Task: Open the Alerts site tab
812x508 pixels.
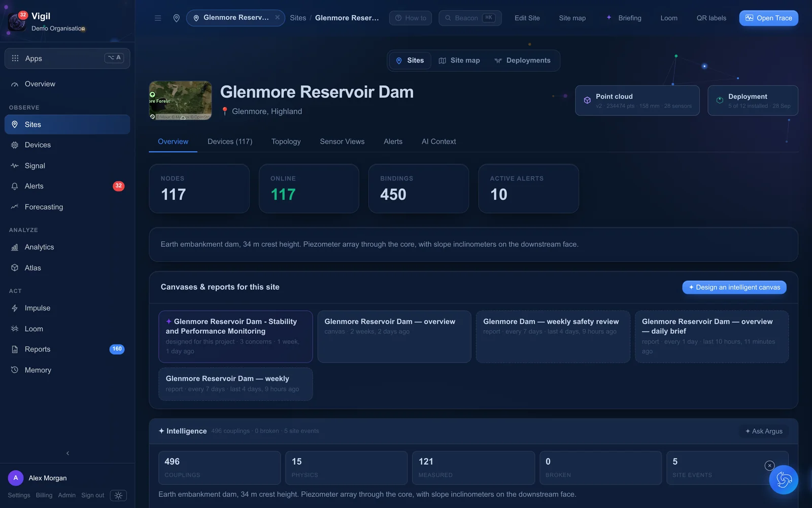Action: 393,142
